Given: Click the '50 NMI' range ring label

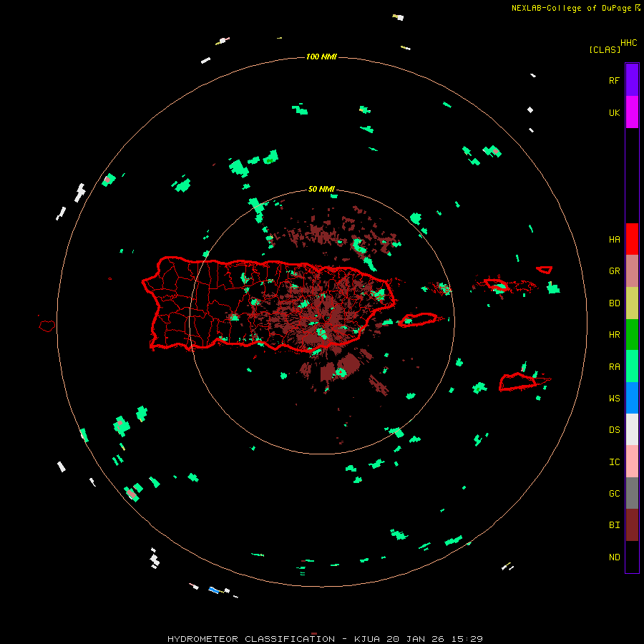Looking at the screenshot, I should pos(321,190).
